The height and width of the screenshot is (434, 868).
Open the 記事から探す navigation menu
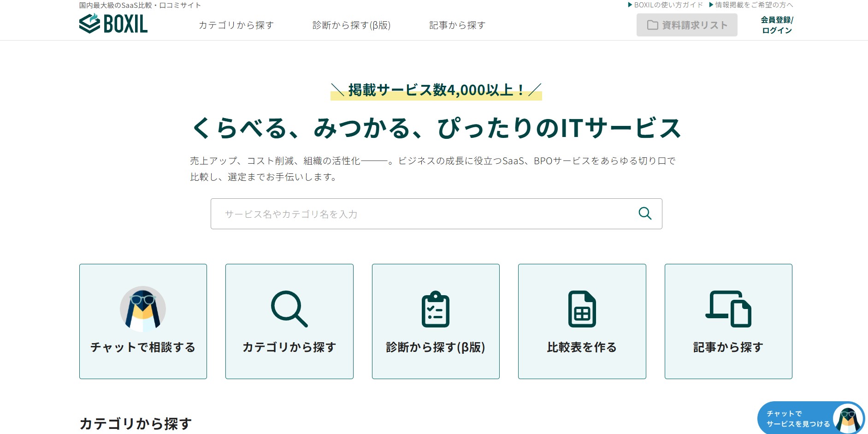point(457,25)
